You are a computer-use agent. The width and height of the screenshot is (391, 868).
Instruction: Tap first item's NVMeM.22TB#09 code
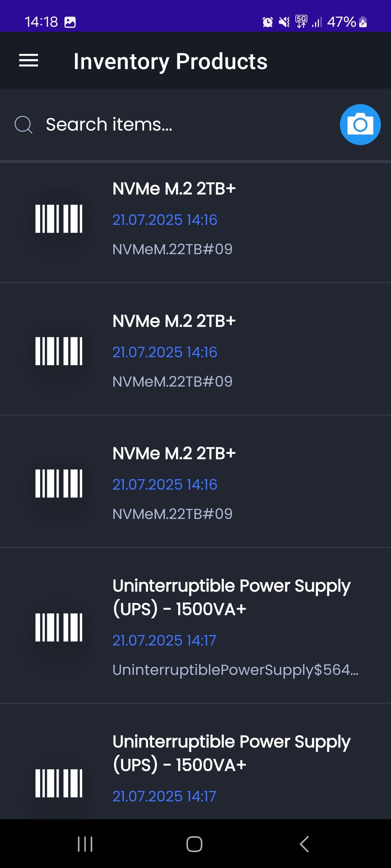172,249
